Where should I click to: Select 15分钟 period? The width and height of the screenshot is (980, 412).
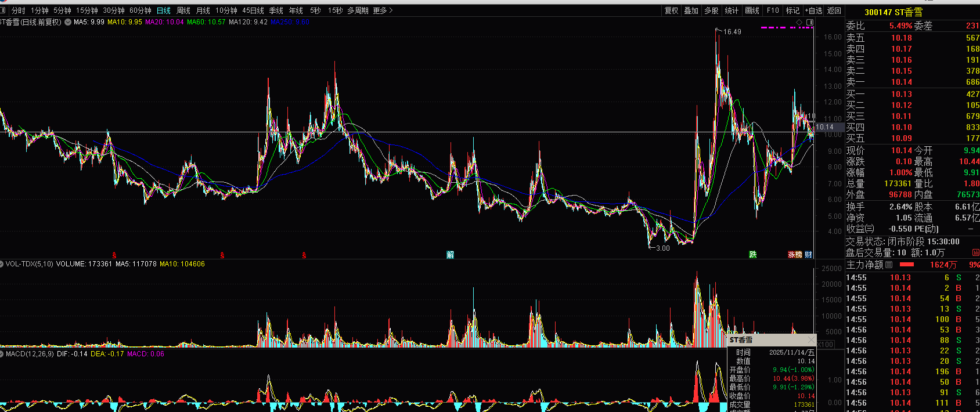pyautogui.click(x=87, y=10)
